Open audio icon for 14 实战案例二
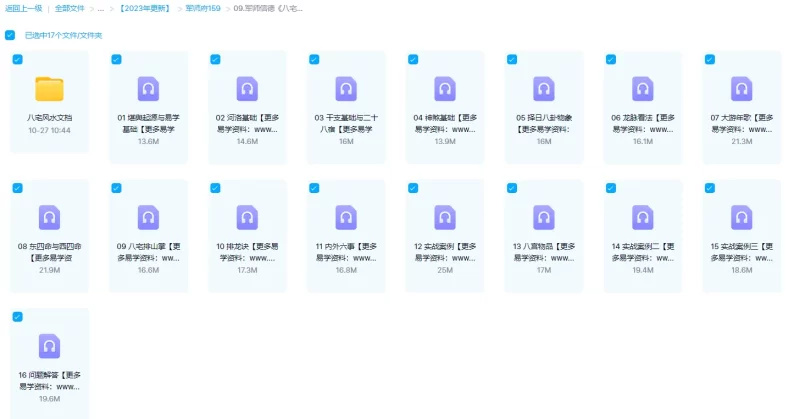 click(643, 217)
